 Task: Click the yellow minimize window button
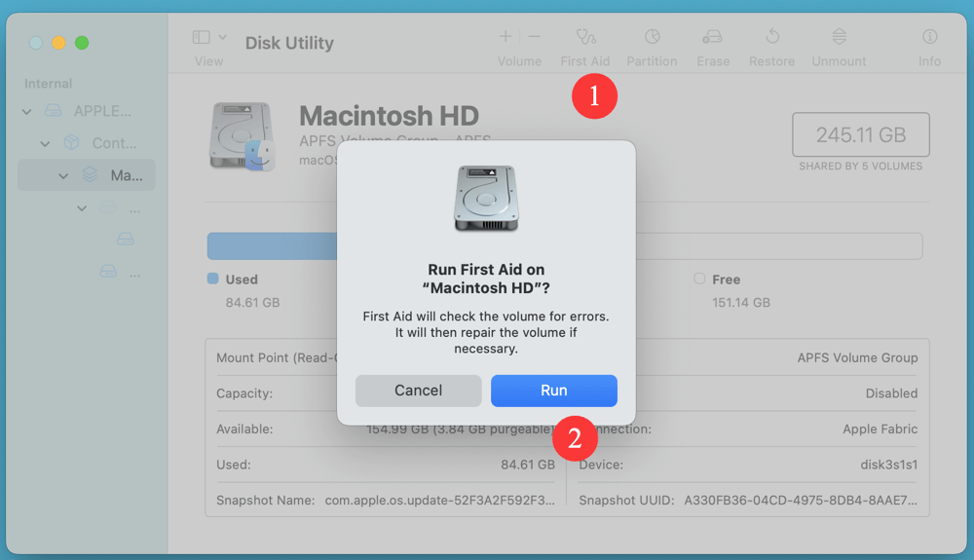[x=58, y=43]
